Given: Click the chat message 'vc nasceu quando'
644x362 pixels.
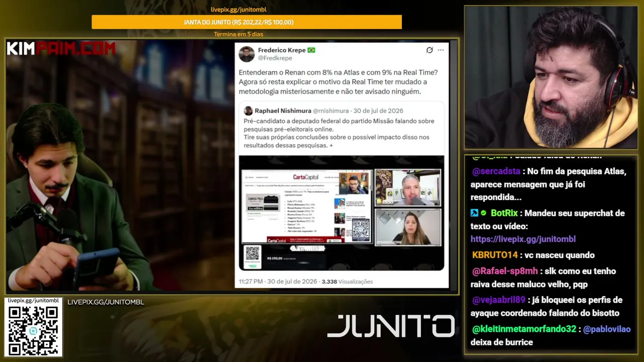Looking at the screenshot, I should coord(559,255).
